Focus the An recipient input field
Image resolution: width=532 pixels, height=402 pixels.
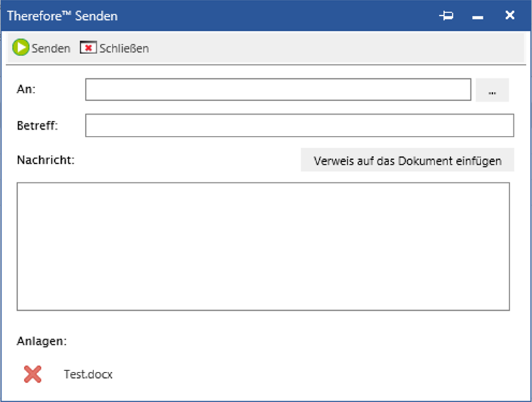(278, 90)
